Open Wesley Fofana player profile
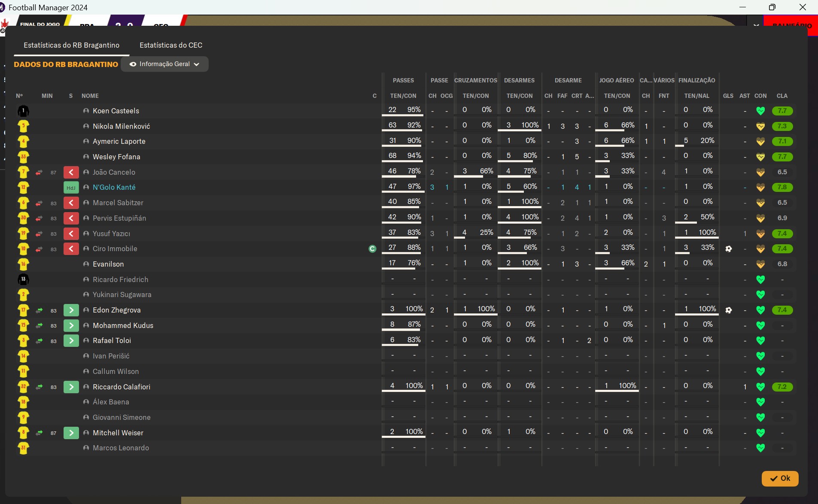818x504 pixels. 116,157
